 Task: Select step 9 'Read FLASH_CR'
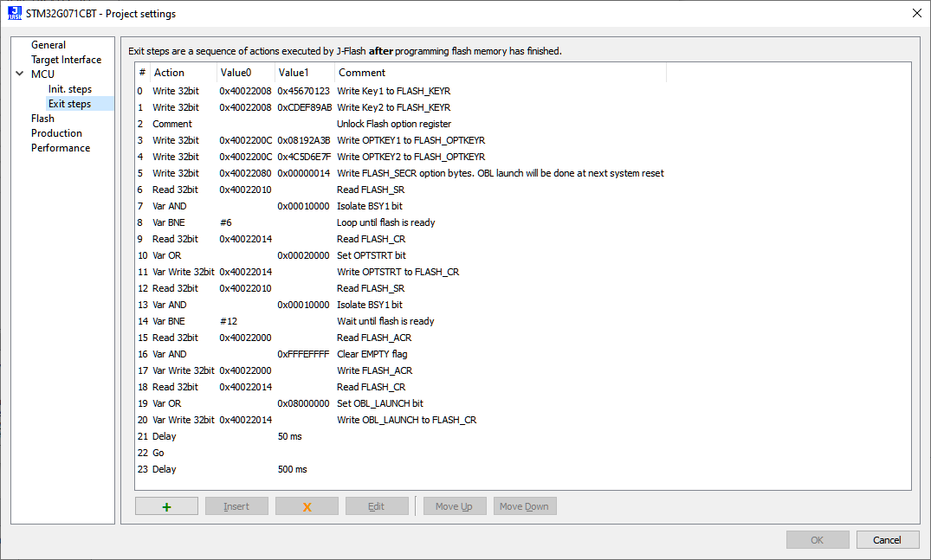pos(401,239)
